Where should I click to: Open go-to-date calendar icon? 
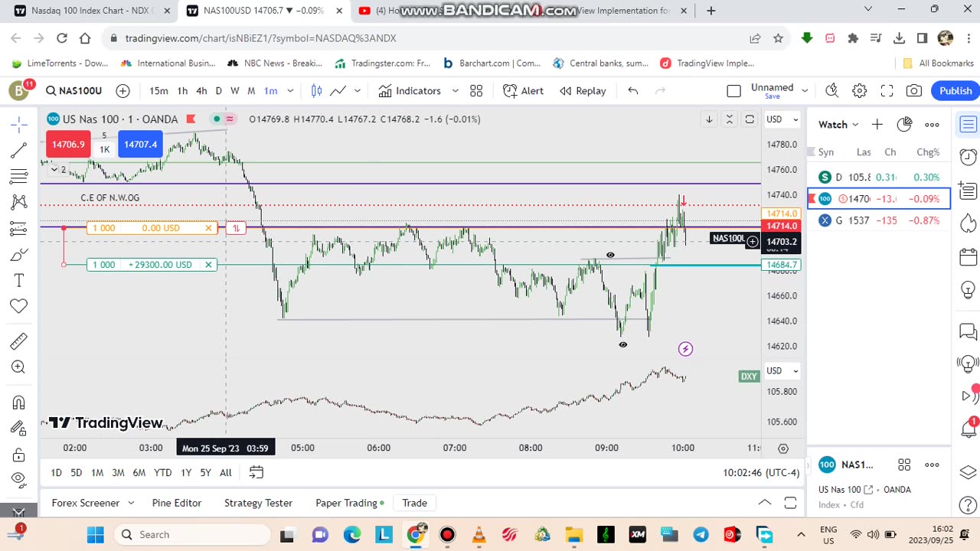point(256,472)
